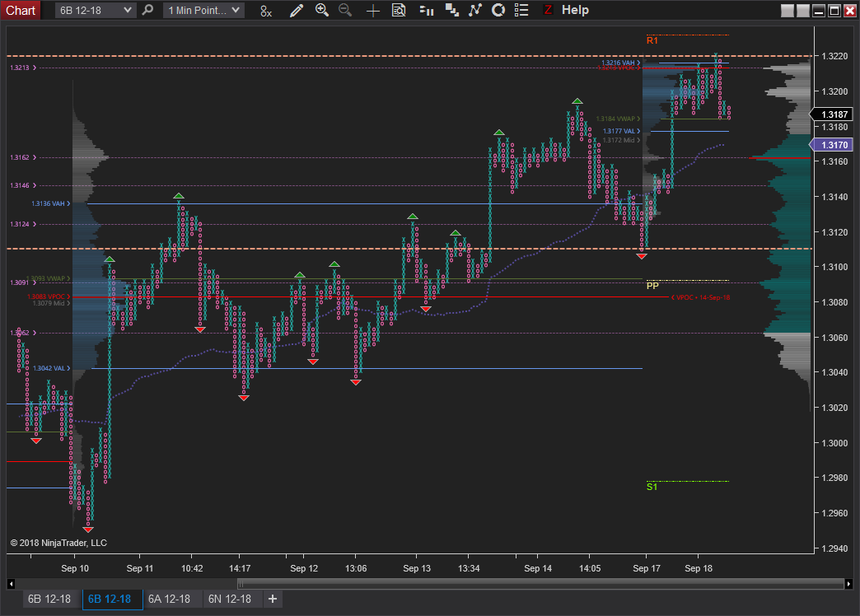The width and height of the screenshot is (860, 616).
Task: Click 1.3220 on the price axis
Action: (834, 56)
